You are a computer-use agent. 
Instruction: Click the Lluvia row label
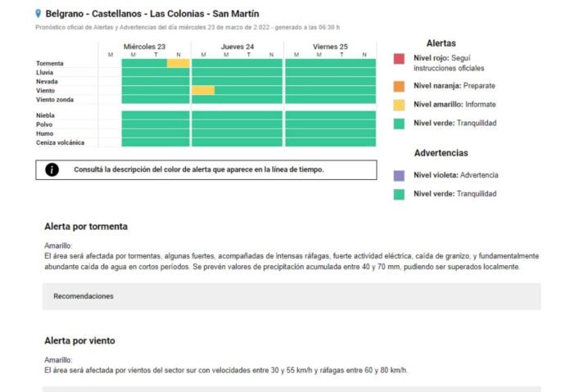coord(45,72)
